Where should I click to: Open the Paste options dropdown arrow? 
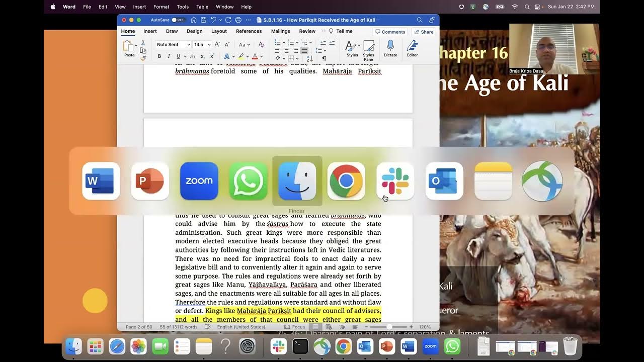[x=136, y=45]
